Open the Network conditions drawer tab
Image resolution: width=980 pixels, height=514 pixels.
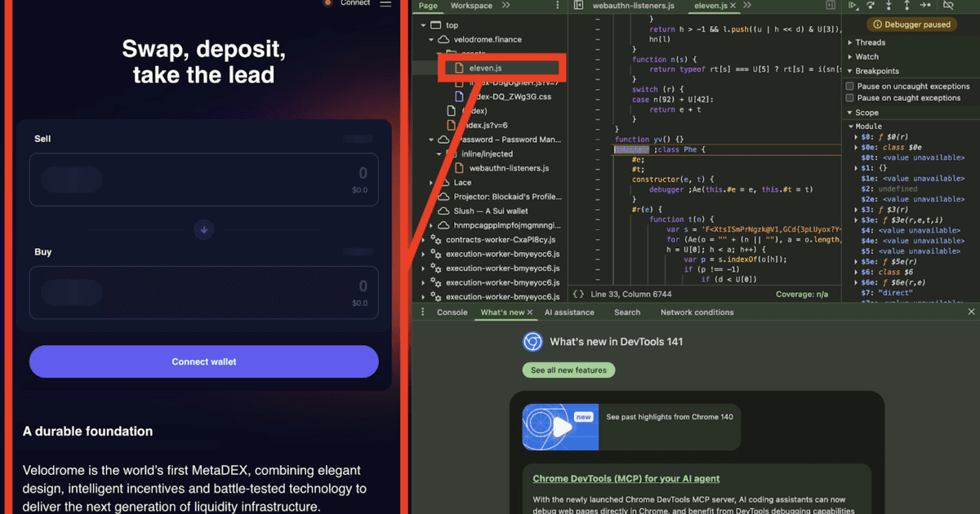697,312
